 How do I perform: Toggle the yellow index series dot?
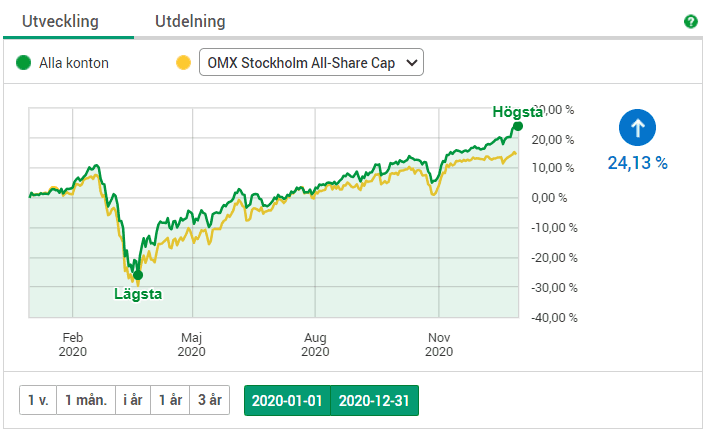click(x=183, y=63)
